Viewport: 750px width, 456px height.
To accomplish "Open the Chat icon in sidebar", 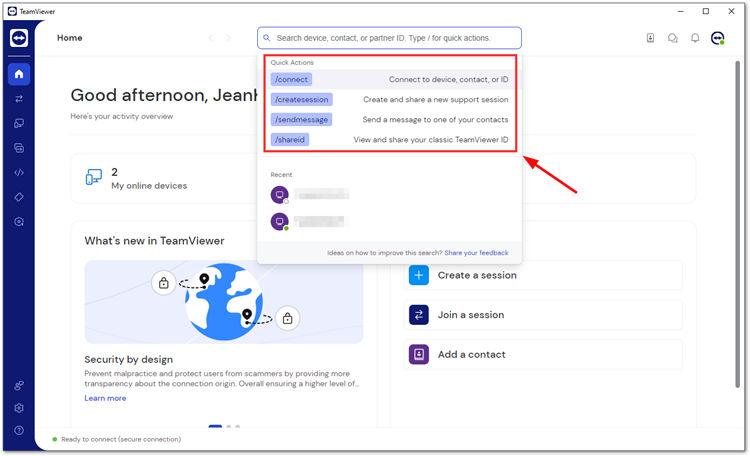I will click(19, 148).
